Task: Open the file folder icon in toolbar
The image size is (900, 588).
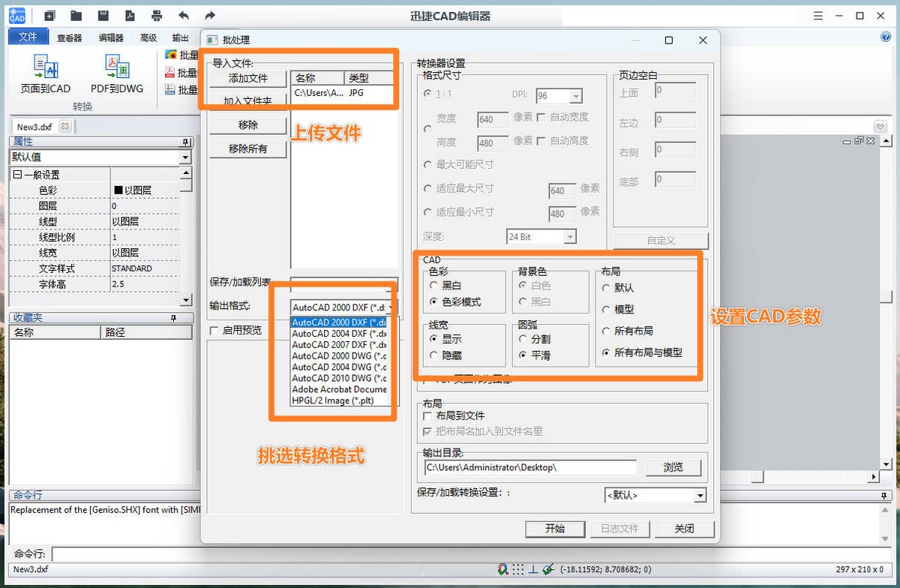Action: (x=76, y=15)
